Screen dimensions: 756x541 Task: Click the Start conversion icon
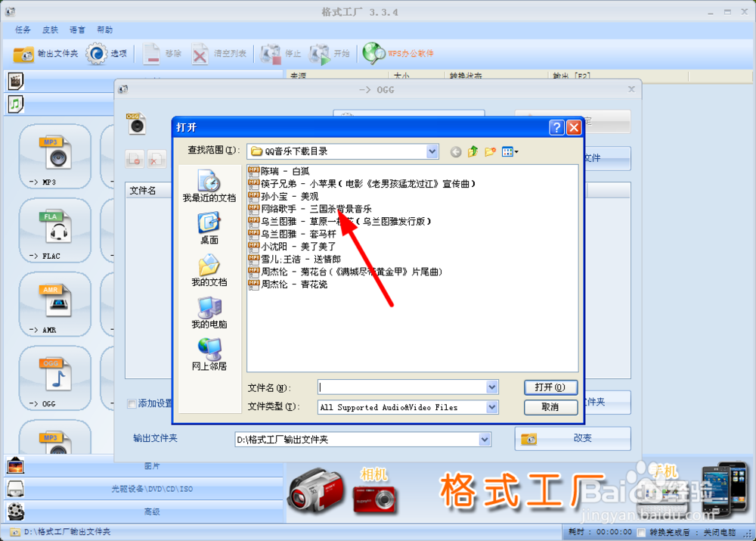coord(320,54)
